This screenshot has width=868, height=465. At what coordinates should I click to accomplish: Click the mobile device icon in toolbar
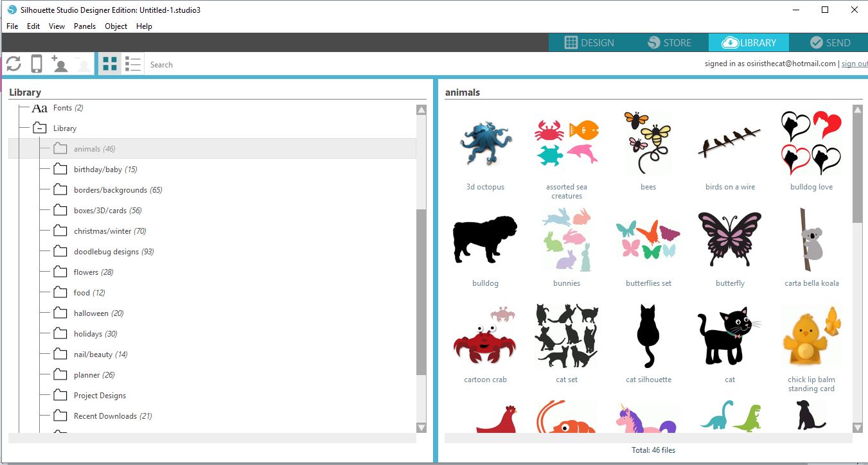point(37,64)
